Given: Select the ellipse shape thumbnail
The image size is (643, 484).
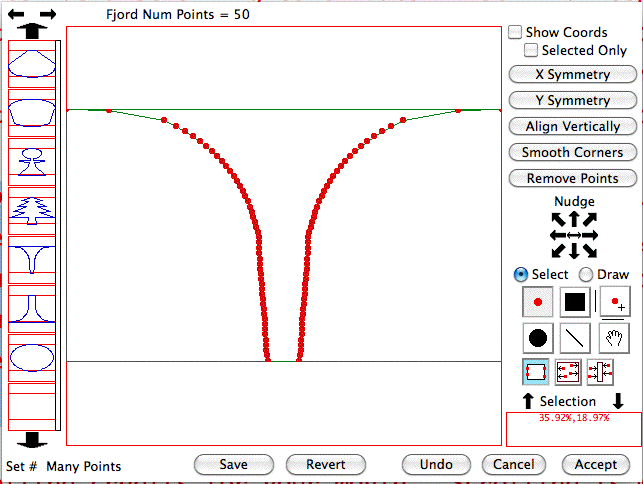Looking at the screenshot, I should [32, 357].
